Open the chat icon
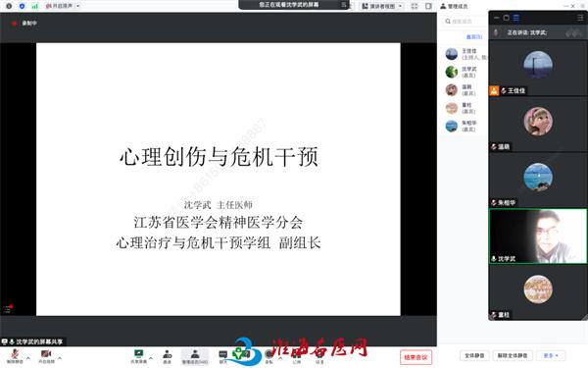This screenshot has height=368, width=588. [x=222, y=354]
